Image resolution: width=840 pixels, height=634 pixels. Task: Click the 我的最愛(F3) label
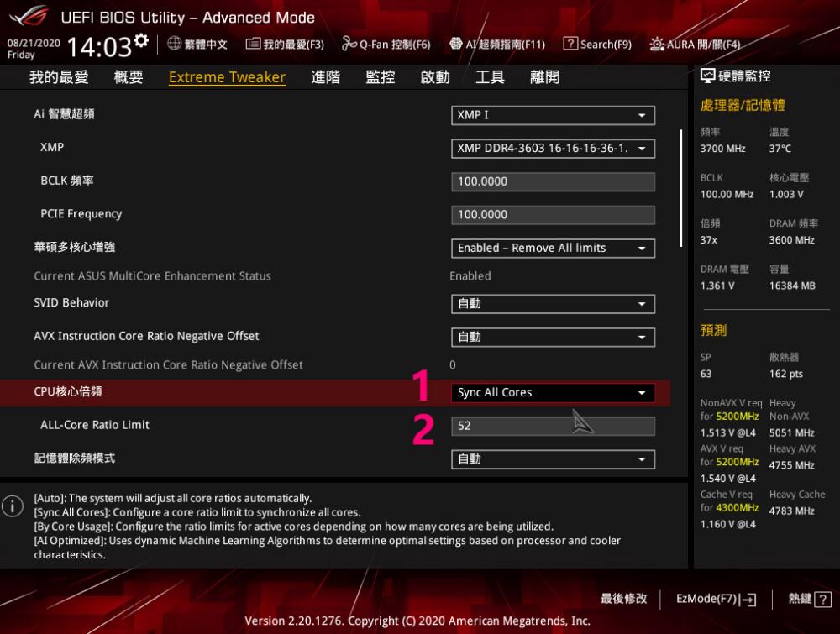293,44
